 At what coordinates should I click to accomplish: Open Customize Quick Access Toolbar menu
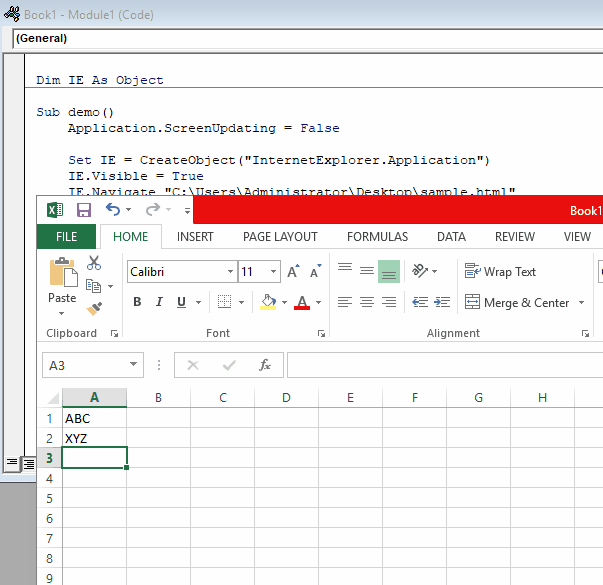(x=187, y=210)
